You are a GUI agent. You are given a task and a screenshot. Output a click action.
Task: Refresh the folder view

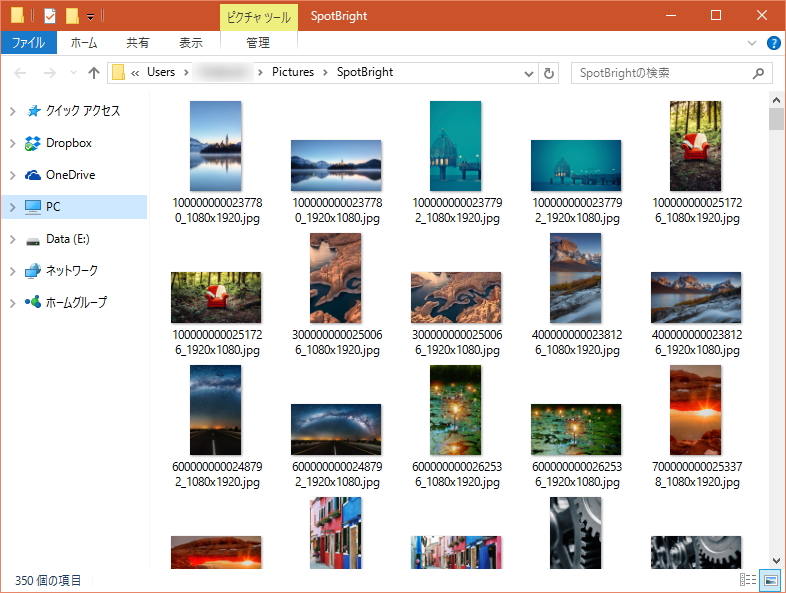548,74
